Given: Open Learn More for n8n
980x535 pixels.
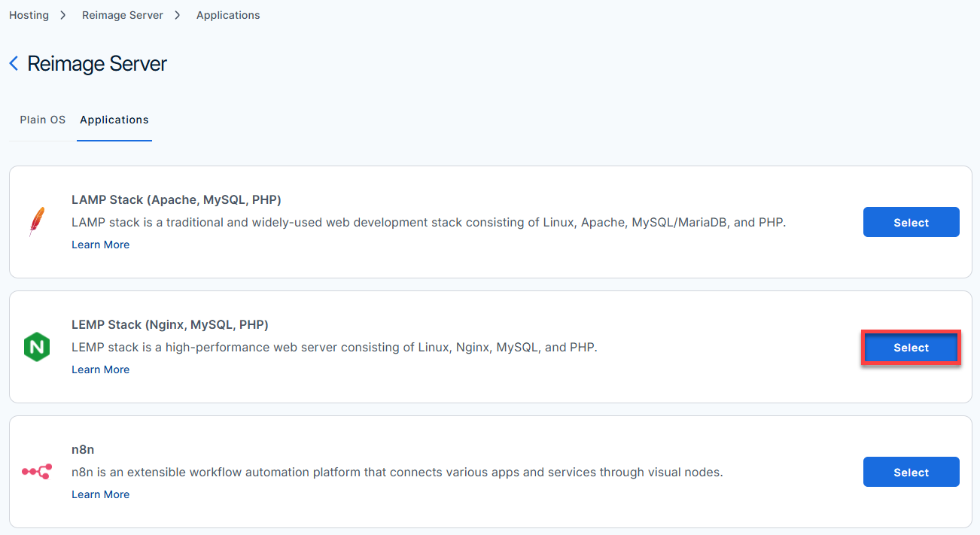Looking at the screenshot, I should tap(101, 494).
